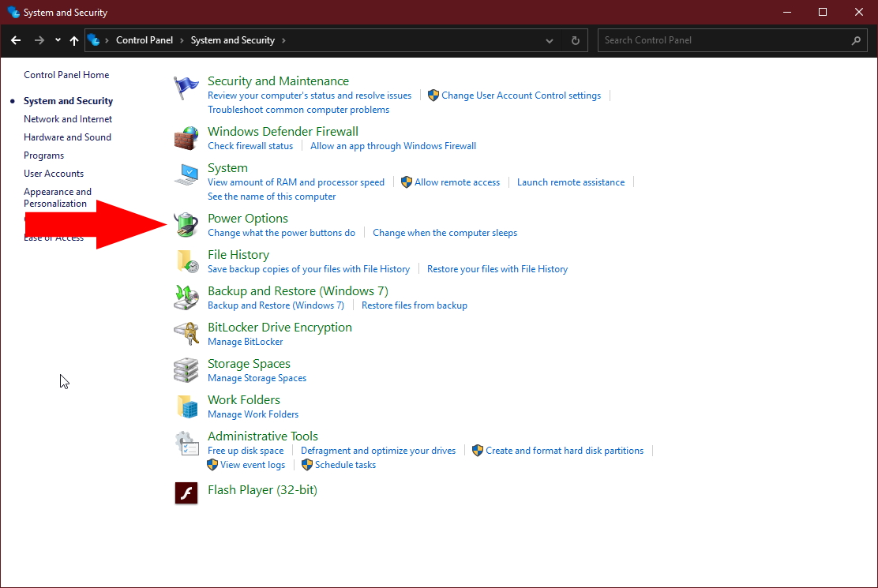Select Programs in sidebar
Image resolution: width=878 pixels, height=588 pixels.
[x=43, y=155]
